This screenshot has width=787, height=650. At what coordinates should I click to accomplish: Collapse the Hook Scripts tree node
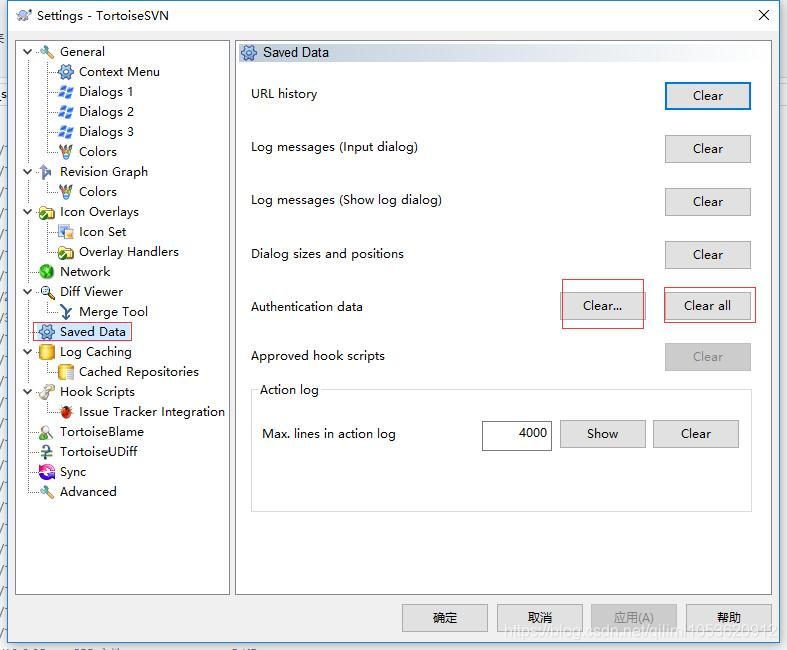tap(28, 392)
